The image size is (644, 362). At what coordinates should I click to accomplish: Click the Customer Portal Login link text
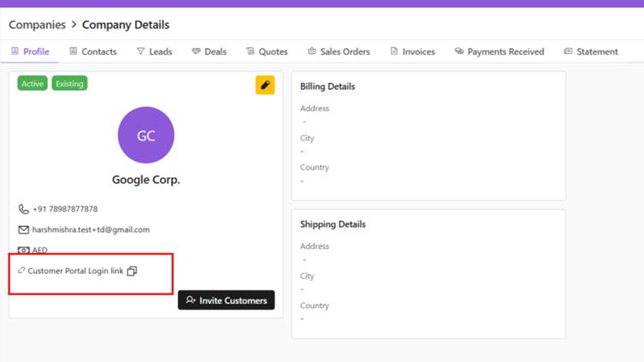tap(75, 271)
